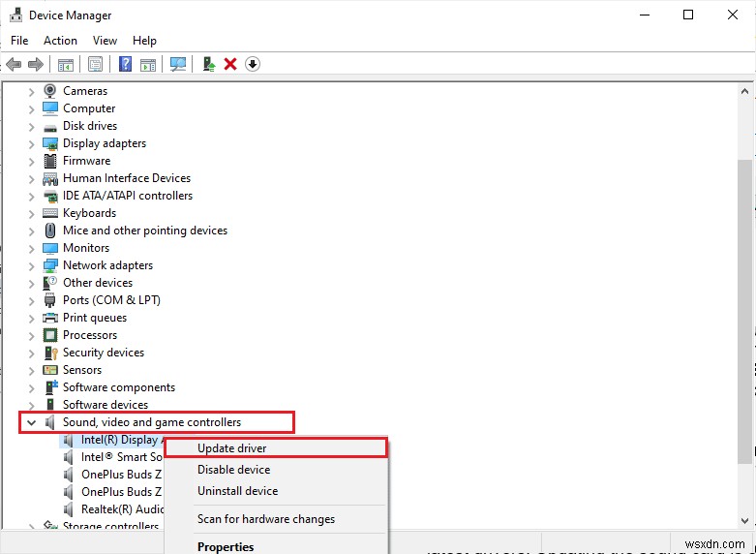Click the vertical scrollbar thumb
This screenshot has height=554, width=756.
[744, 312]
